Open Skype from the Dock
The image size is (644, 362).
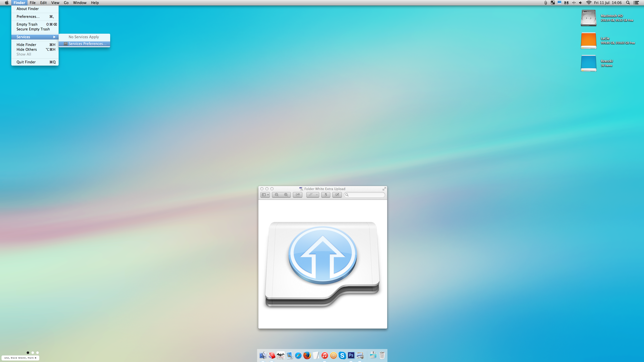(x=342, y=355)
